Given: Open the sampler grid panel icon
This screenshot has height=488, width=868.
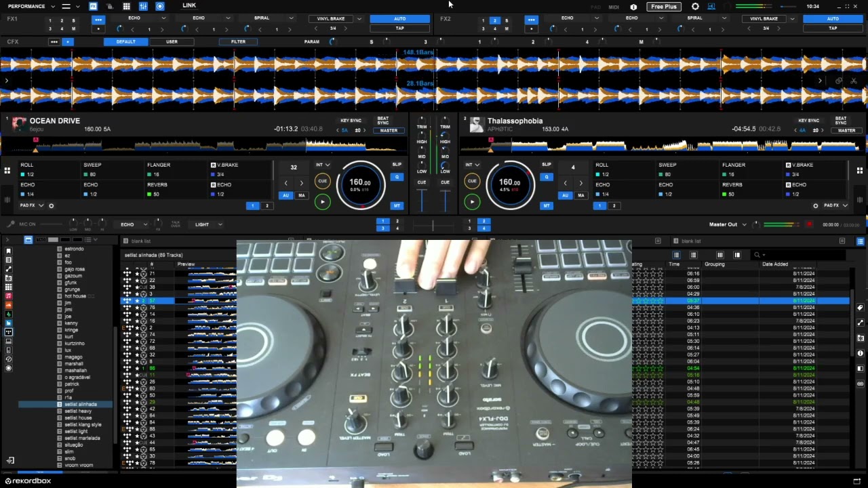Looking at the screenshot, I should click(x=126, y=6).
